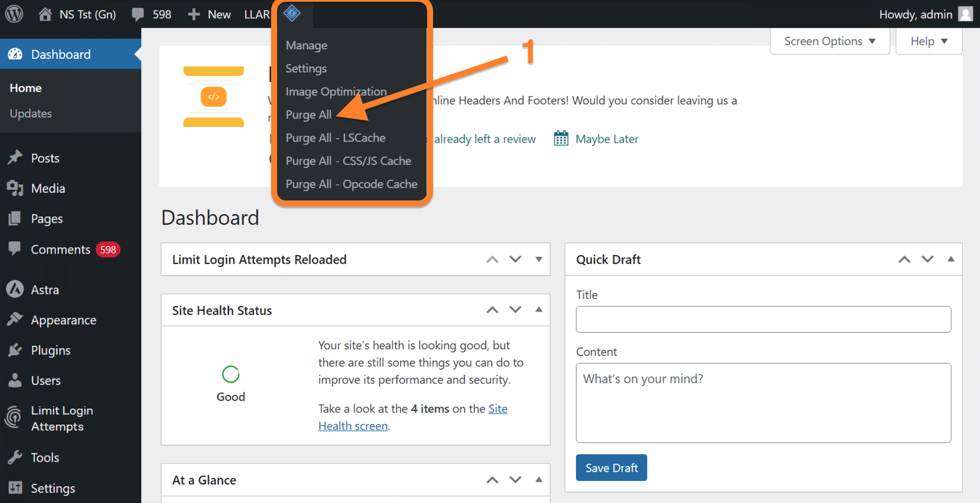
Task: Click the Appearance brush icon
Action: (x=15, y=320)
